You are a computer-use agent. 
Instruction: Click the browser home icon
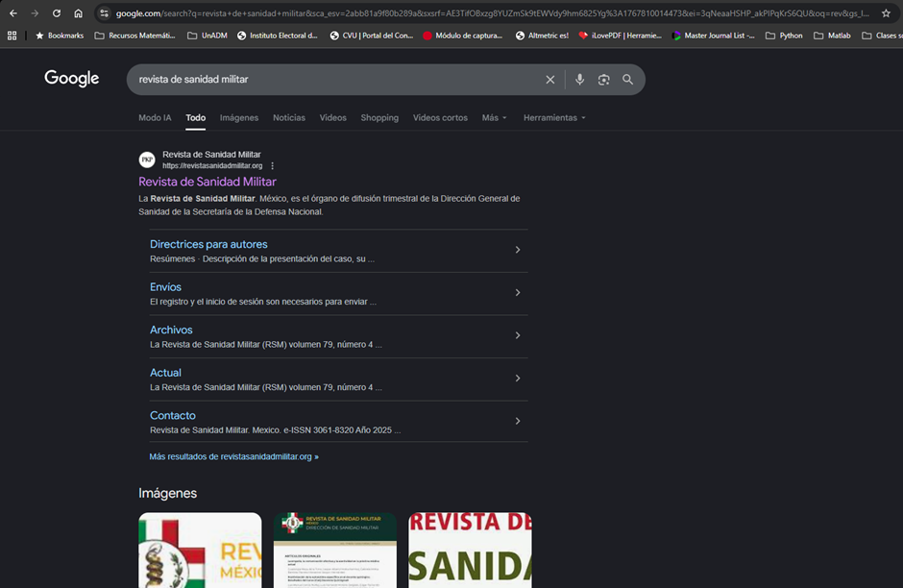[x=79, y=13]
